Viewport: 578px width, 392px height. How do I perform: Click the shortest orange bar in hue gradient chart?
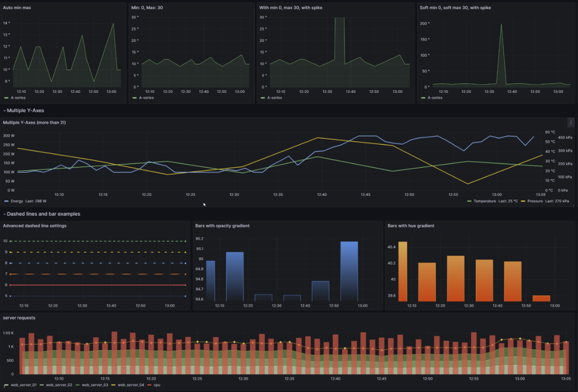[x=541, y=298]
